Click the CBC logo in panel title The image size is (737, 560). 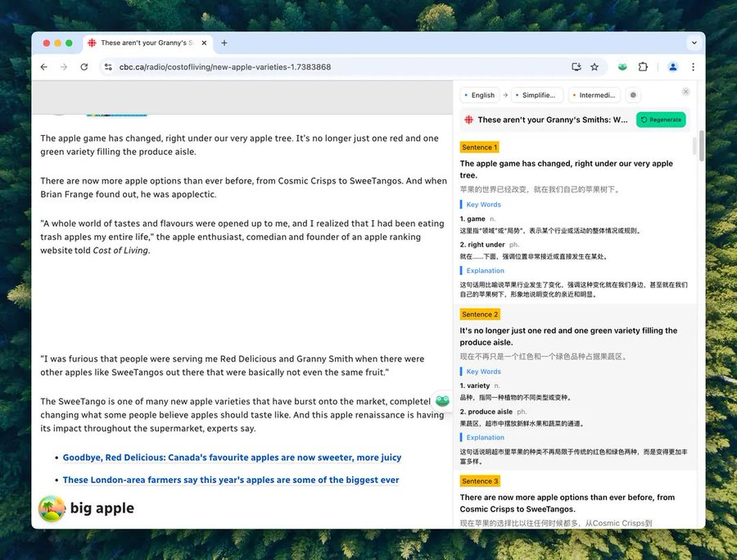pos(468,120)
